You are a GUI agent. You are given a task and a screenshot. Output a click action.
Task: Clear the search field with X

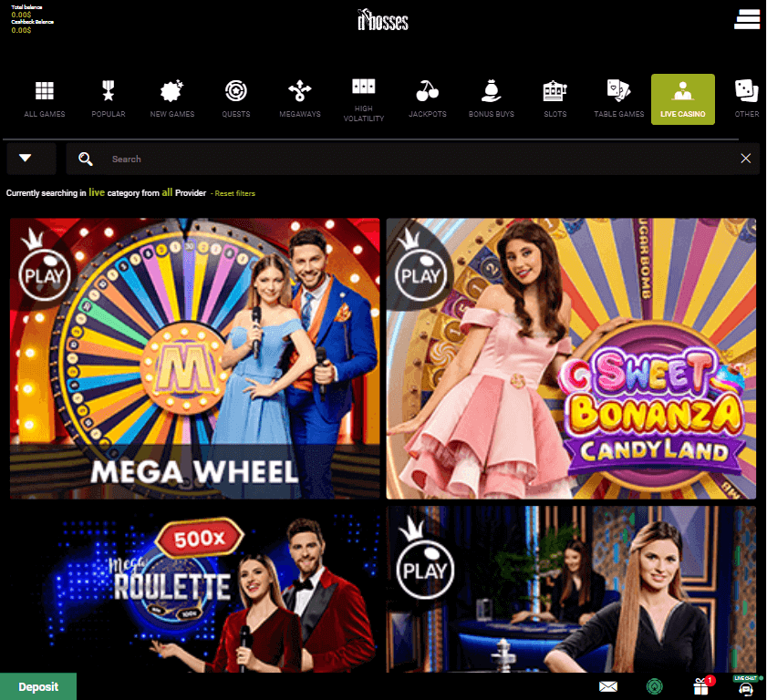(x=745, y=159)
